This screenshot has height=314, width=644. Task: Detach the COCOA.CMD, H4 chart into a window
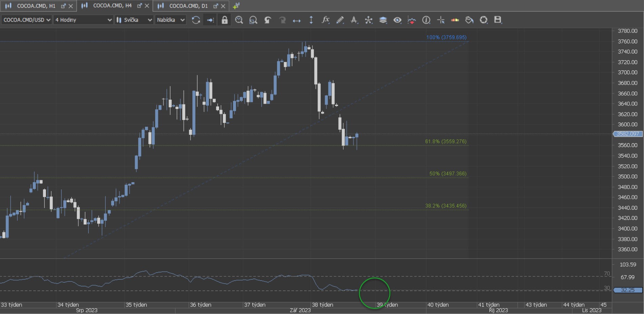pos(139,6)
